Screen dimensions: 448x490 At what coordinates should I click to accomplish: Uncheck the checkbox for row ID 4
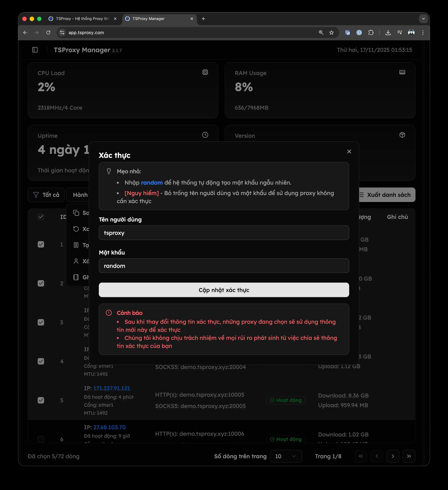click(41, 361)
